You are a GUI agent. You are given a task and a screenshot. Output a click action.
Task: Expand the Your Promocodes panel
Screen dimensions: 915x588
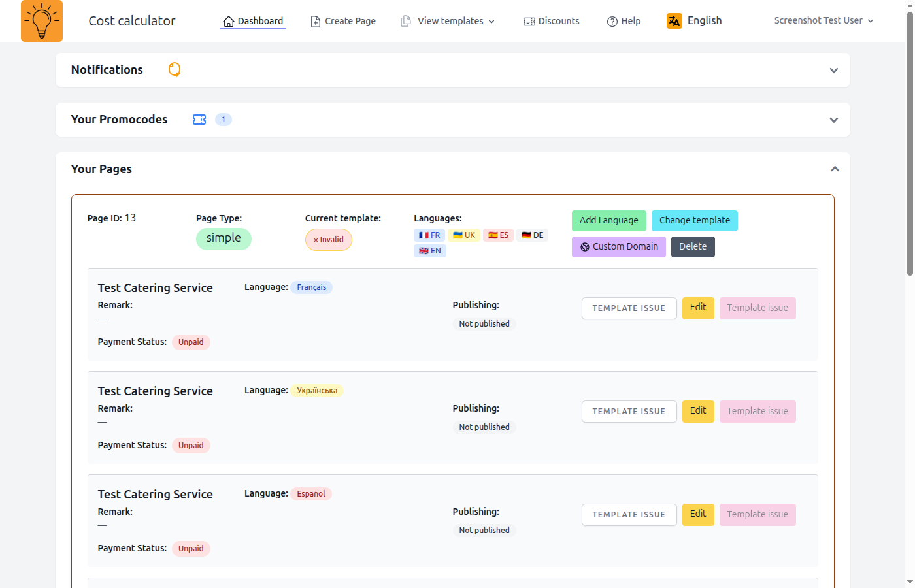[x=834, y=120]
